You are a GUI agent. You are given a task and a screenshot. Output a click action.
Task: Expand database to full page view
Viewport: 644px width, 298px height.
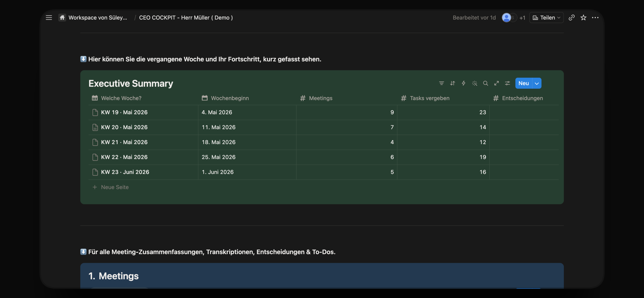pyautogui.click(x=496, y=83)
